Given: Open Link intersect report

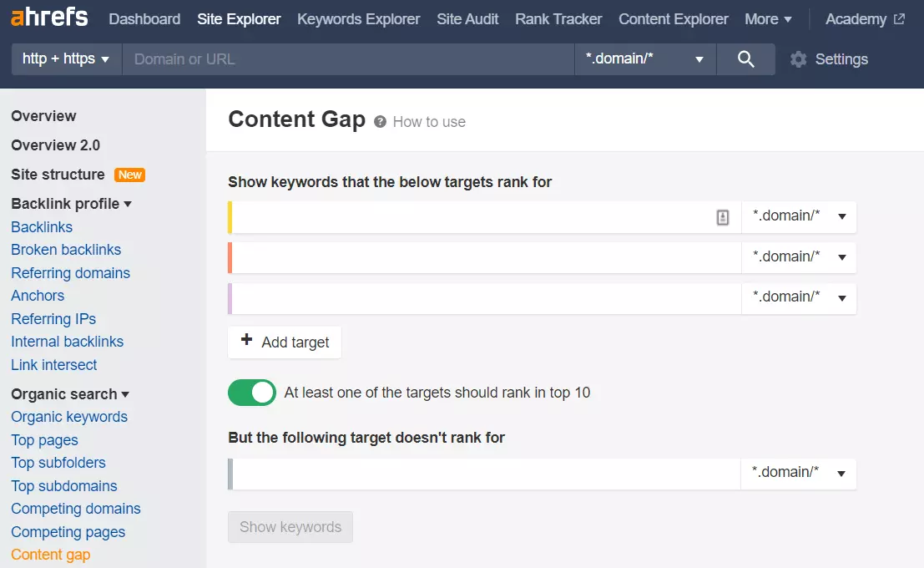Looking at the screenshot, I should click(x=54, y=364).
